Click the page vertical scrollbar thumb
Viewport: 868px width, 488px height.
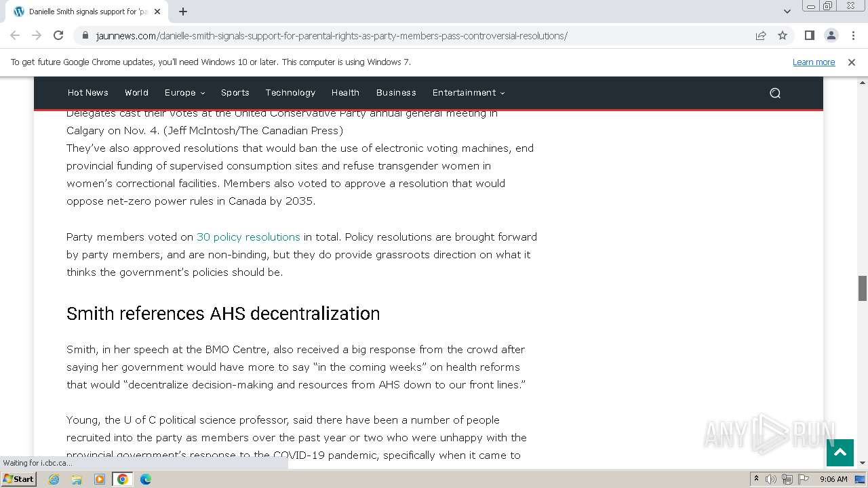863,288
